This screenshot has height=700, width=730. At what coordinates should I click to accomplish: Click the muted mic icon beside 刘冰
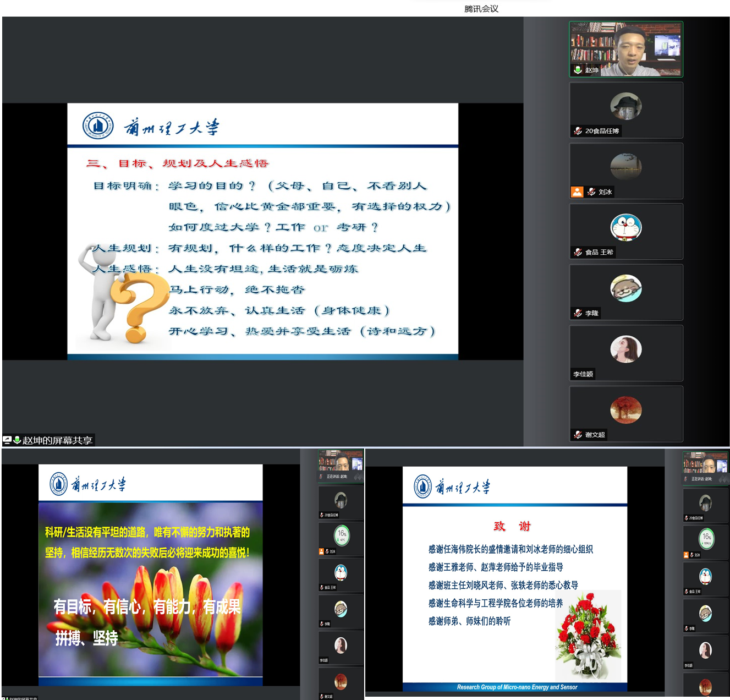click(591, 192)
